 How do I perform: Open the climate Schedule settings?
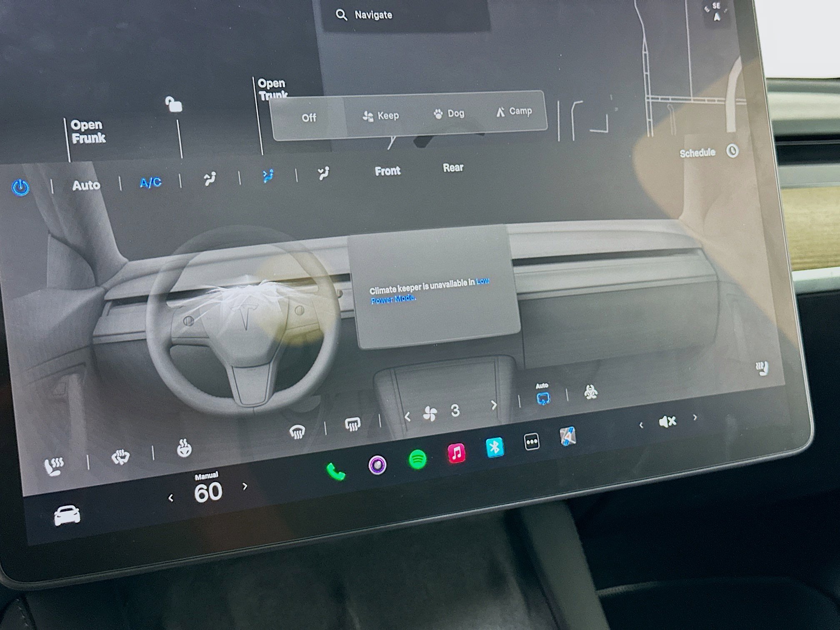697,152
